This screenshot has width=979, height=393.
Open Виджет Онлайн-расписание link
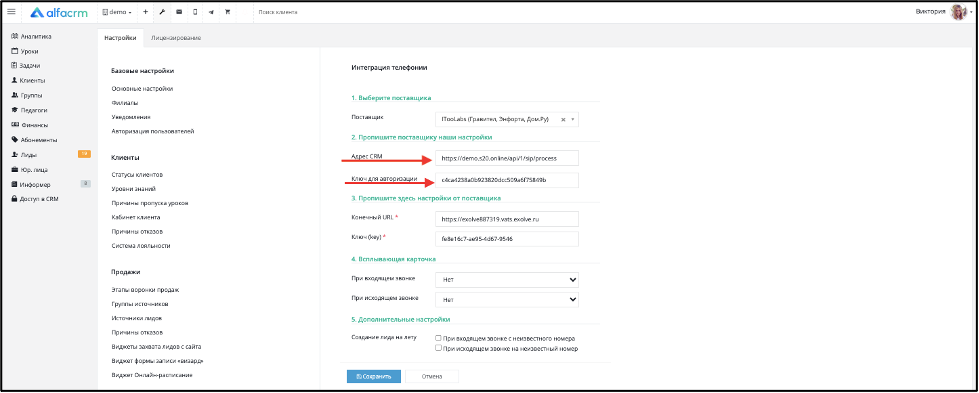coord(152,375)
